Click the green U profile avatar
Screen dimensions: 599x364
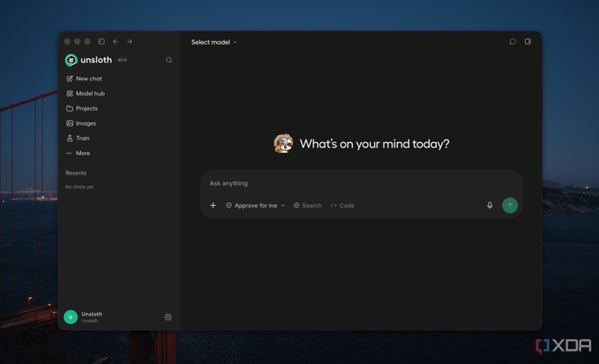(x=71, y=317)
